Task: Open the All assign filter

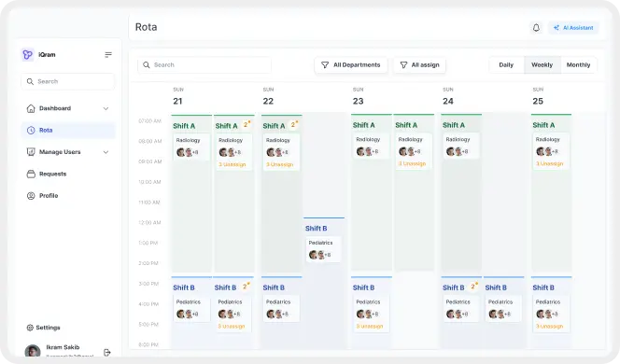Action: point(419,64)
